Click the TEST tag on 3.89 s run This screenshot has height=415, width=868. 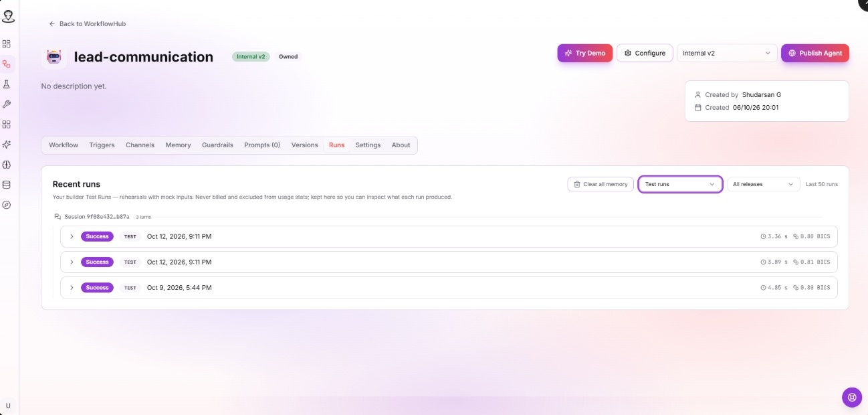[x=130, y=262]
